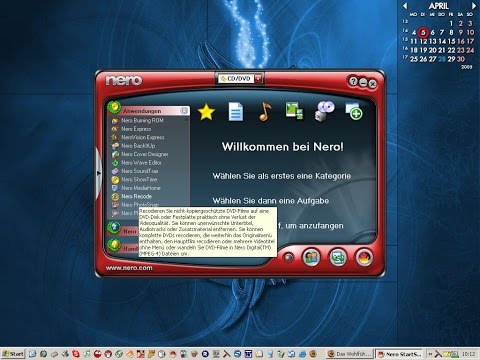Select the Data document category icon
Viewport: 480px width, 360px height.
236,112
